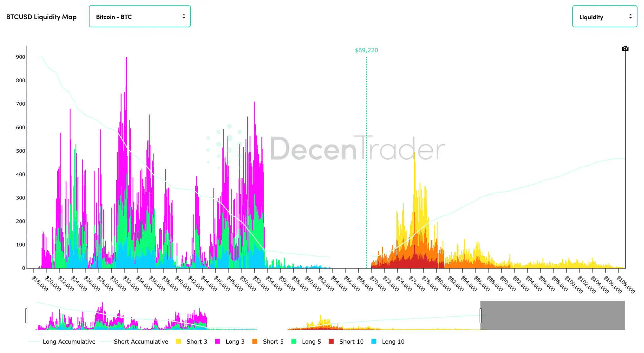Click the $69,220 current price marker label
Viewport: 644px width, 353px height.
pos(366,50)
